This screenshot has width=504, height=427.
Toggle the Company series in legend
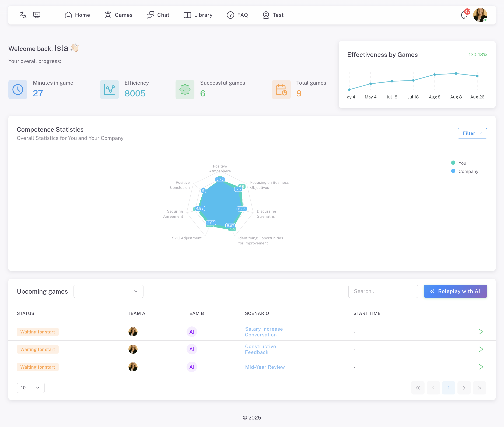[x=468, y=171]
